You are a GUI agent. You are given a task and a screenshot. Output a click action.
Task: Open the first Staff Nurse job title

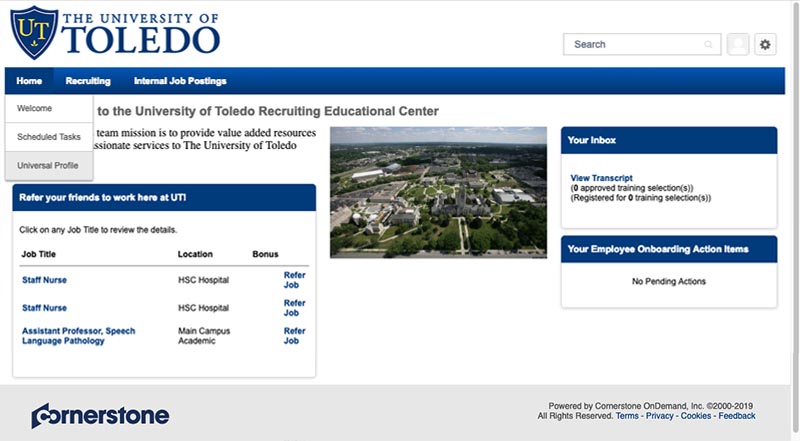(x=45, y=280)
